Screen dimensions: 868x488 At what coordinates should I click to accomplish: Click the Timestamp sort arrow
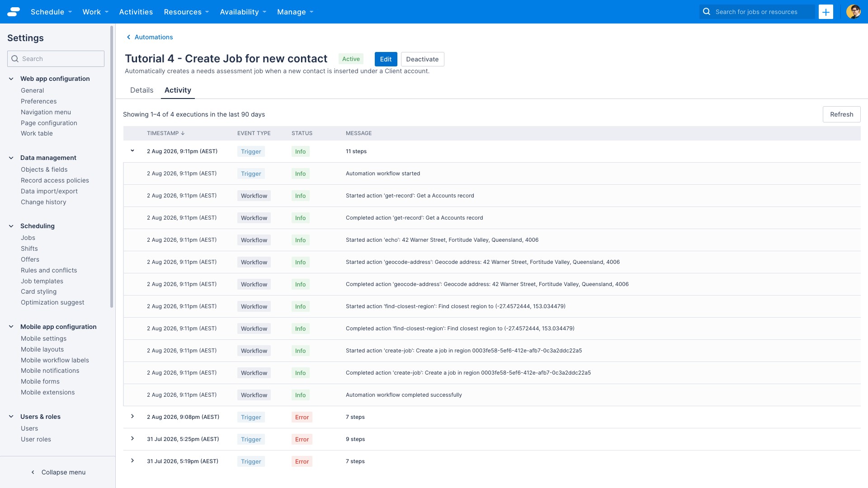tap(183, 133)
